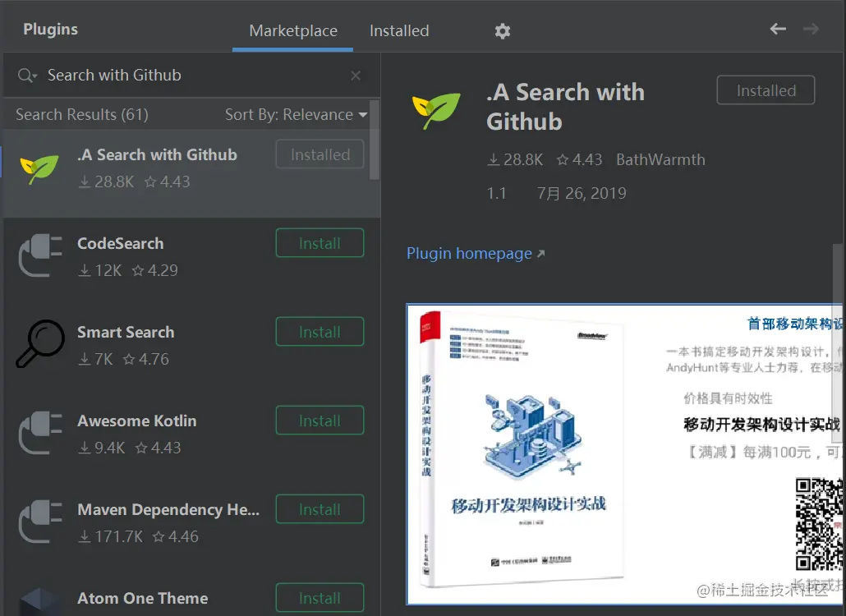Install the Maven Dependency Helper plugin
The width and height of the screenshot is (846, 616).
[x=320, y=509]
